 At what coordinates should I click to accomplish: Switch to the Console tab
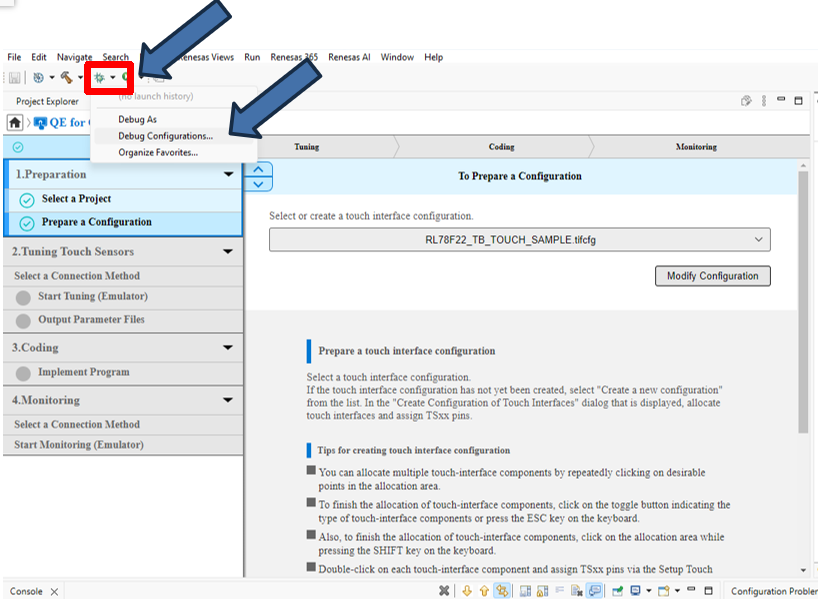coord(26,592)
